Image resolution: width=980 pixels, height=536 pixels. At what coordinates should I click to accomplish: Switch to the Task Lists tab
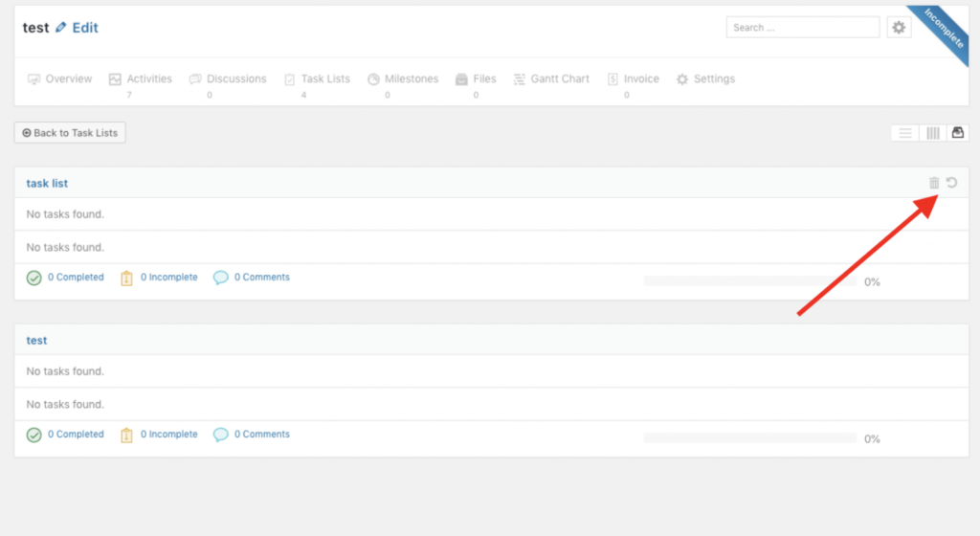point(317,78)
